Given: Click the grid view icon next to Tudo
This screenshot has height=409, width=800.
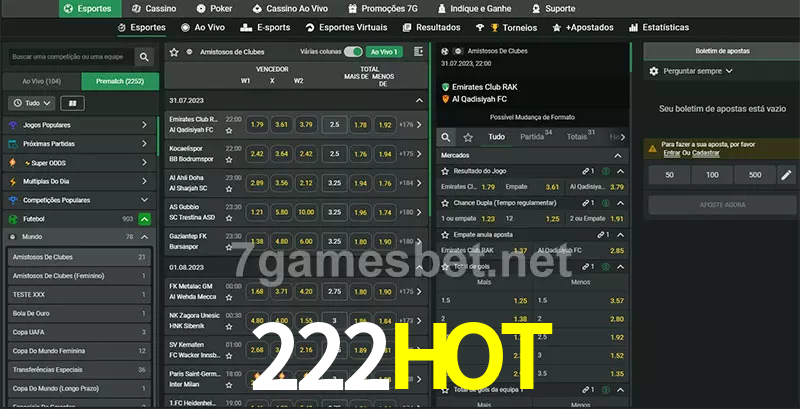Looking at the screenshot, I should [72, 103].
